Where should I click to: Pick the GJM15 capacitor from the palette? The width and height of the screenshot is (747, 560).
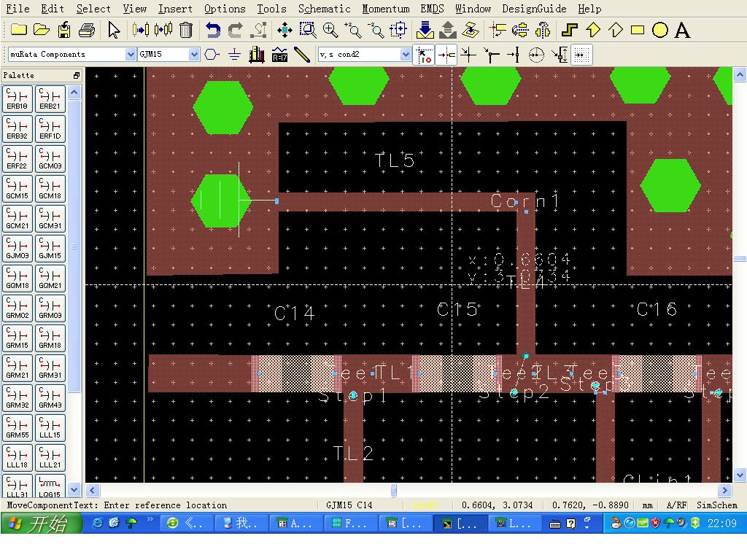point(50,248)
